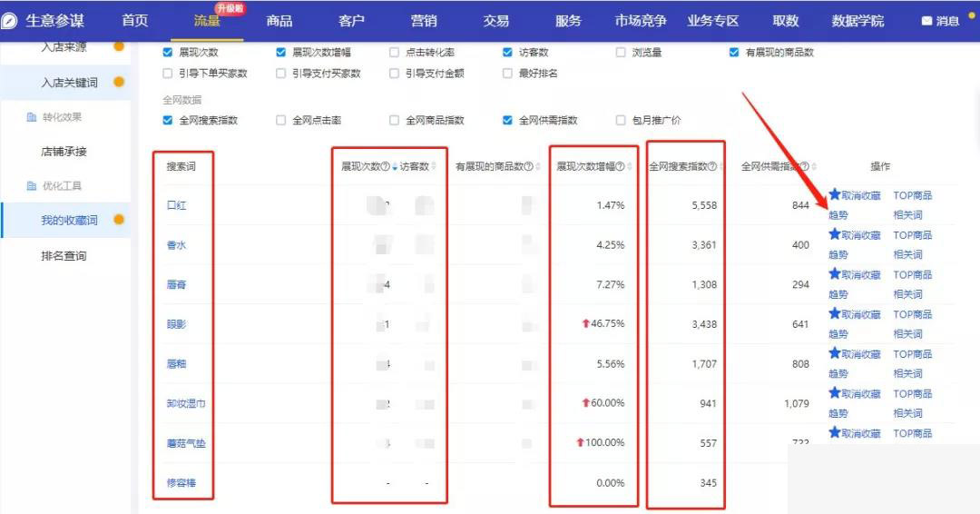Enable the 点击转化率 checkbox
Screen dimensions: 980x514
(x=394, y=53)
